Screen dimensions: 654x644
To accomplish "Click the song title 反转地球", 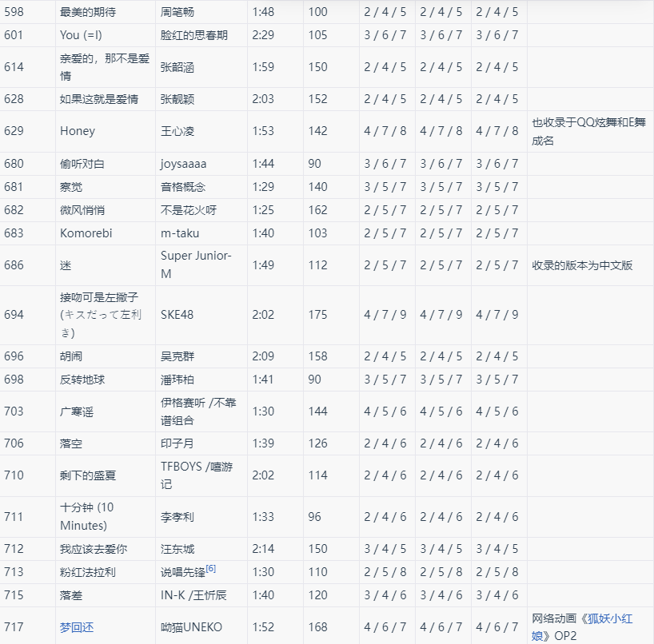I will click(x=82, y=380).
